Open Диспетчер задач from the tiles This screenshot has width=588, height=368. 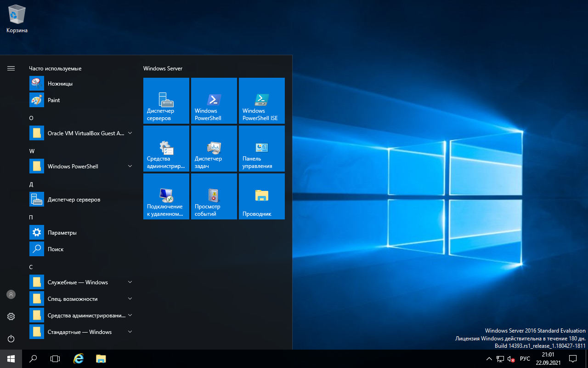214,148
